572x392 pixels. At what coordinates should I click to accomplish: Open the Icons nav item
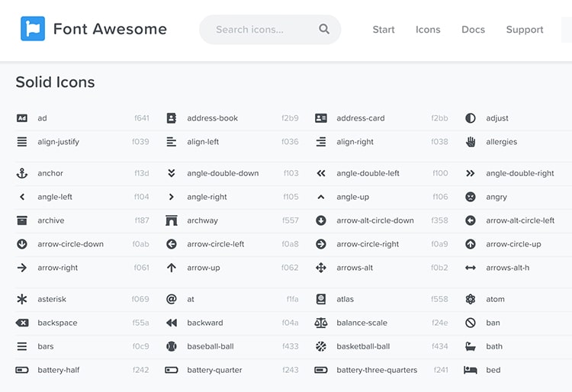[428, 30]
